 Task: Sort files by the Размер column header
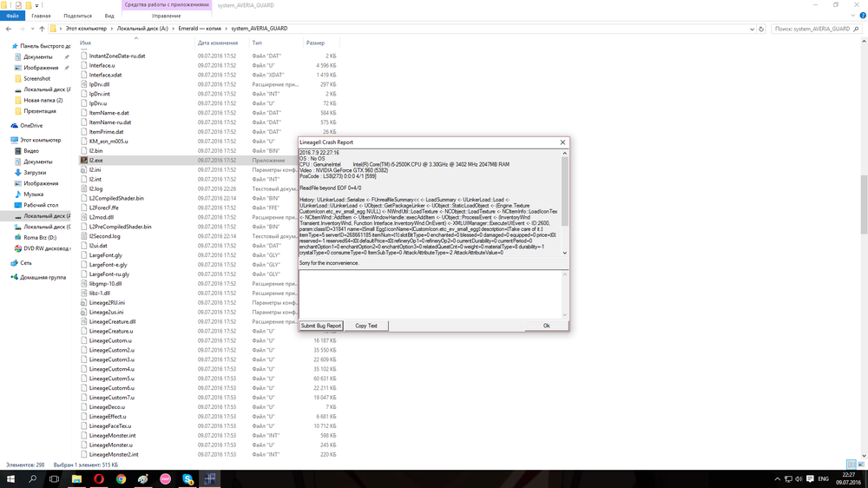[315, 43]
